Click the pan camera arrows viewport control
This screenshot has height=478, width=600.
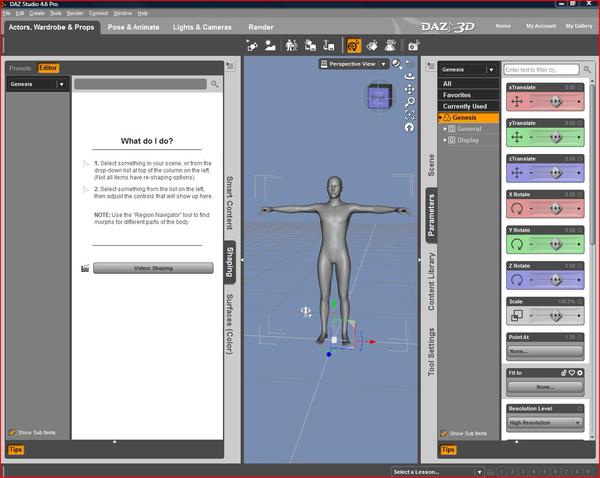(409, 89)
